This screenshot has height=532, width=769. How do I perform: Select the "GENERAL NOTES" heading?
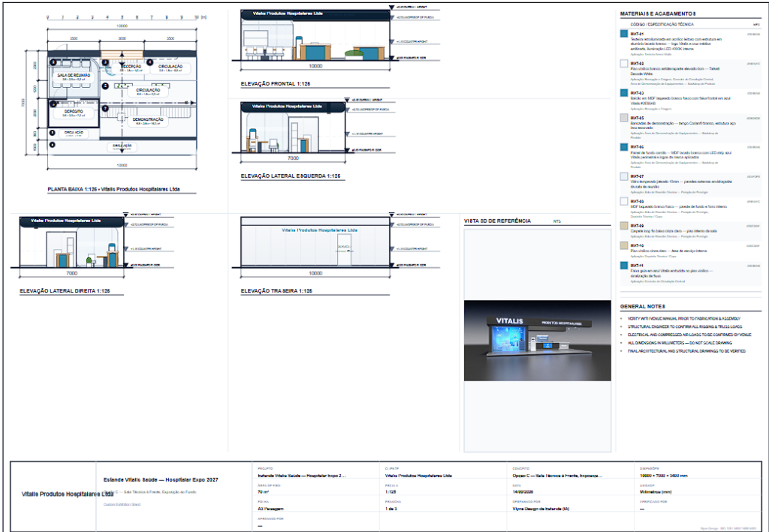[643, 306]
